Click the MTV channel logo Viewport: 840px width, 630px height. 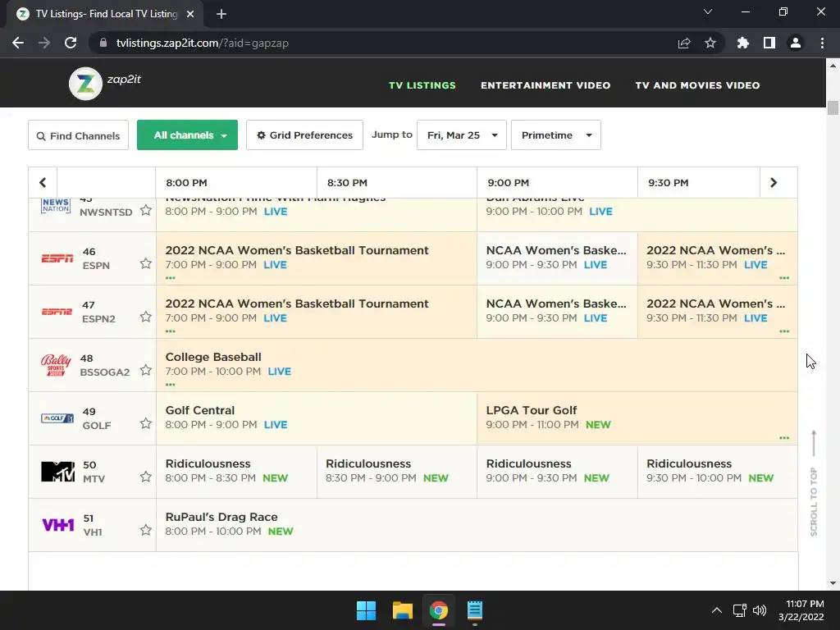[58, 472]
